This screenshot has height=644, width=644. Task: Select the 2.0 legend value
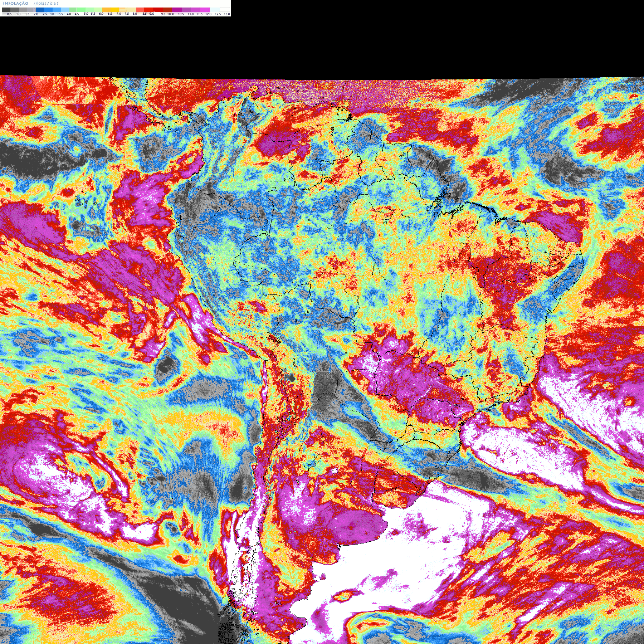(x=36, y=14)
